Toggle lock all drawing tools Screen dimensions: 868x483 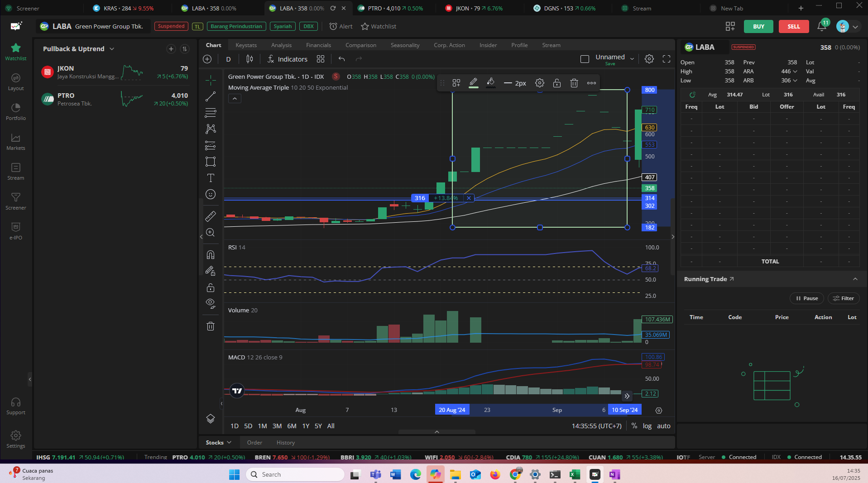211,287
